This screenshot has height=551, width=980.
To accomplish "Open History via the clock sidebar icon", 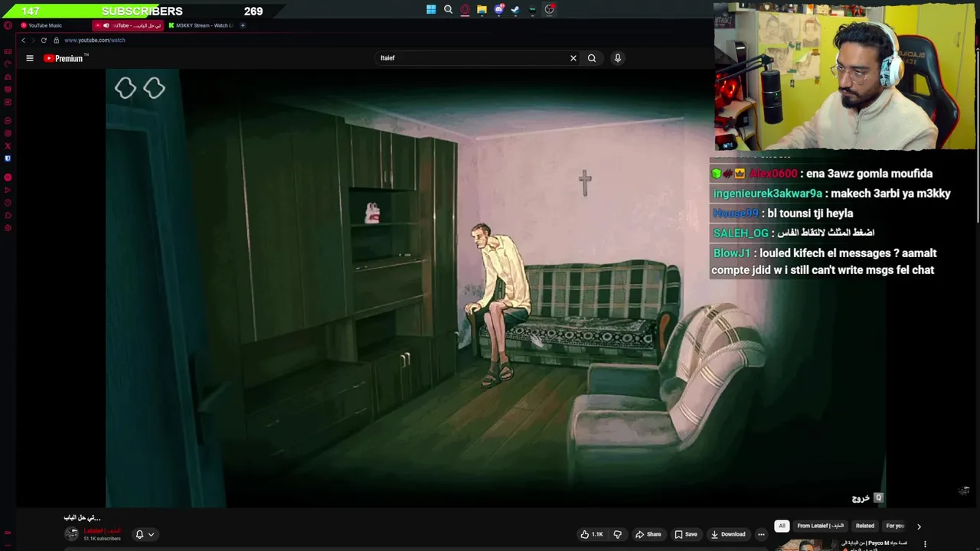I will (x=8, y=203).
